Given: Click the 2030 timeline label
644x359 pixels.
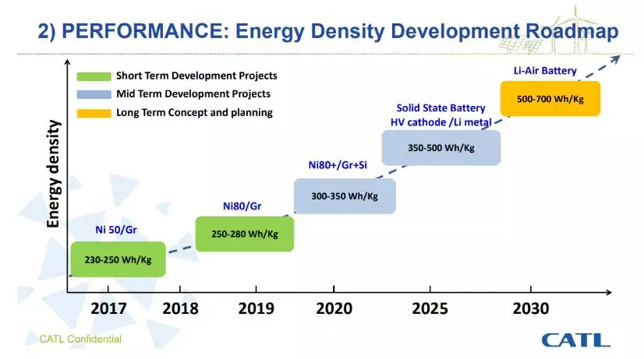Looking at the screenshot, I should (x=531, y=308).
